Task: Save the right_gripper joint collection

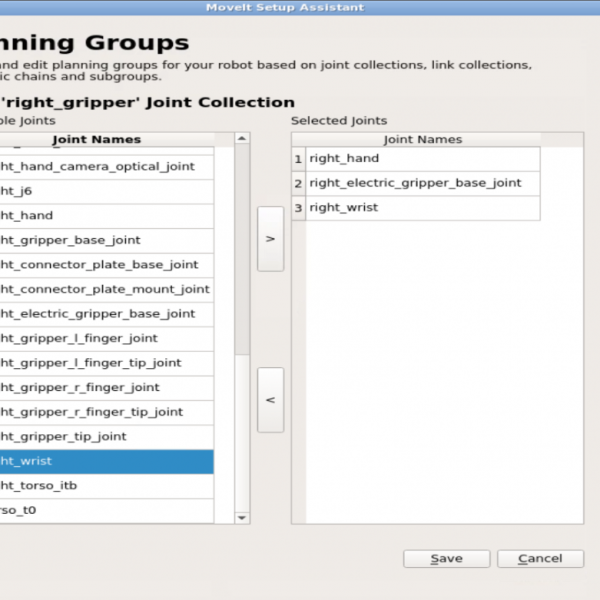Action: click(447, 559)
